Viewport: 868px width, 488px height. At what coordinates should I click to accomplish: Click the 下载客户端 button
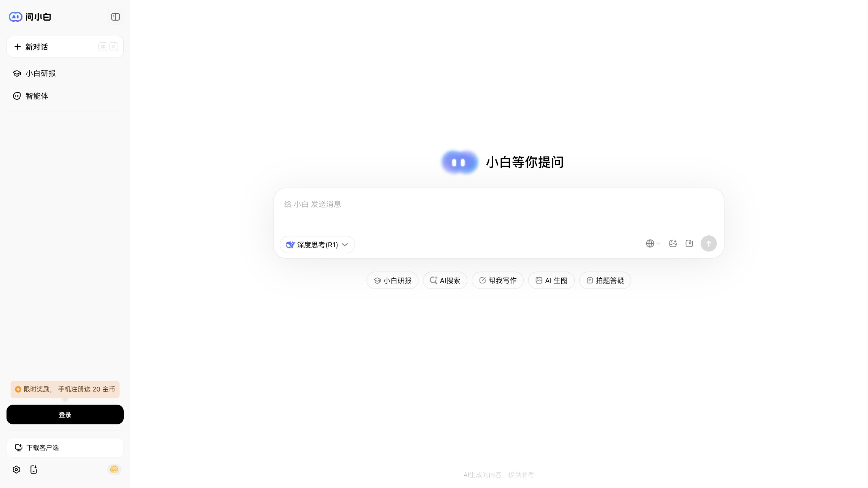coord(65,447)
